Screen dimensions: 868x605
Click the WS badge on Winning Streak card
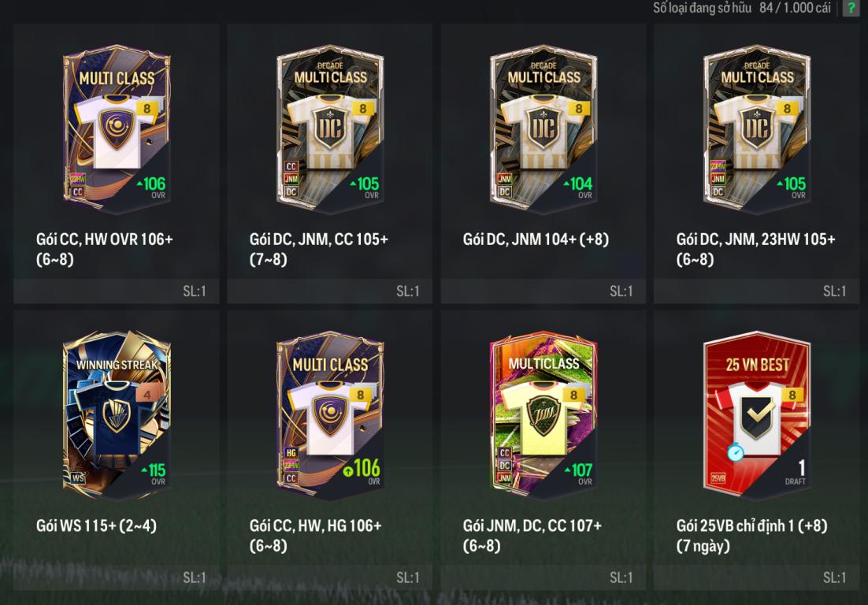[77, 478]
